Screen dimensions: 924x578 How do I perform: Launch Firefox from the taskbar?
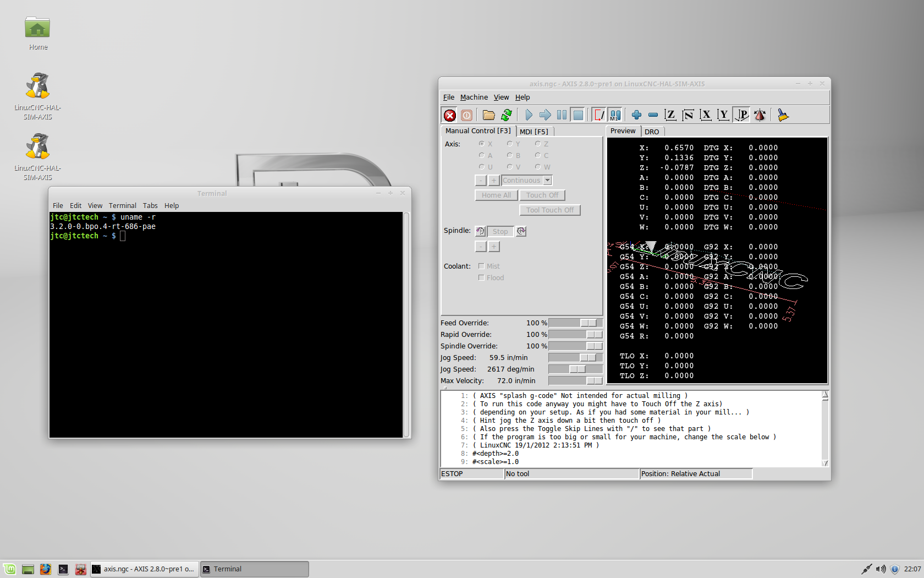coord(46,569)
